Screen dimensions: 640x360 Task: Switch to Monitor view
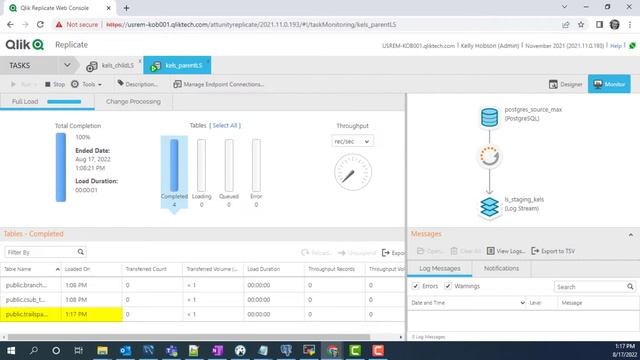[609, 84]
